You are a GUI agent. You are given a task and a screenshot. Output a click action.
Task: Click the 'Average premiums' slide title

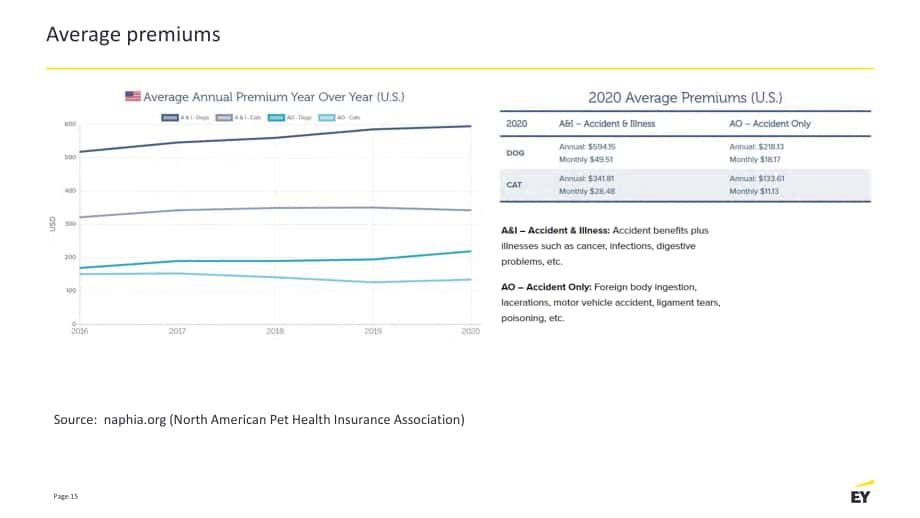coord(133,35)
